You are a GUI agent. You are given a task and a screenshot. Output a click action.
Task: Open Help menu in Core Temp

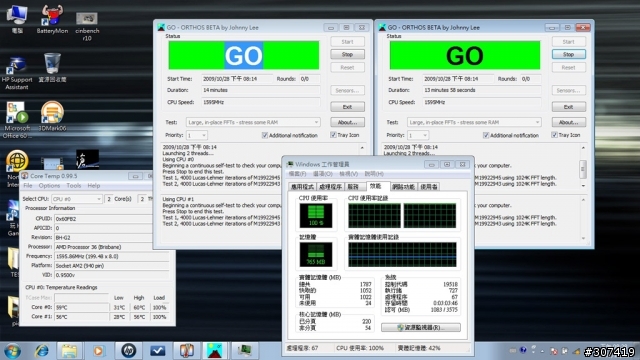pos(93,186)
